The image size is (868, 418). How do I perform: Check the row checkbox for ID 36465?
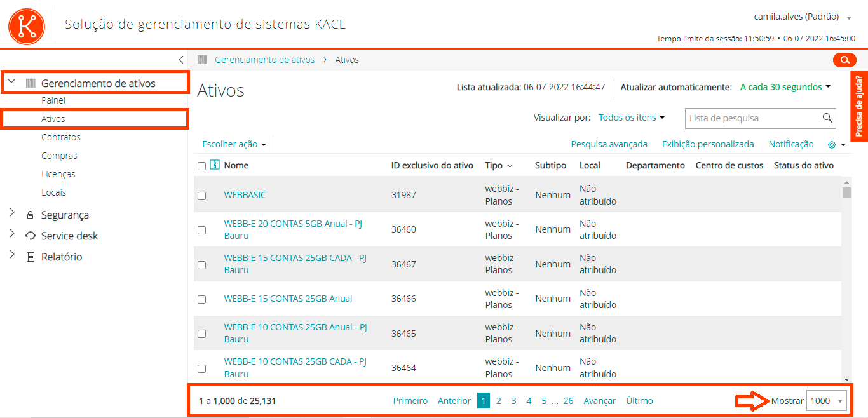click(x=201, y=334)
